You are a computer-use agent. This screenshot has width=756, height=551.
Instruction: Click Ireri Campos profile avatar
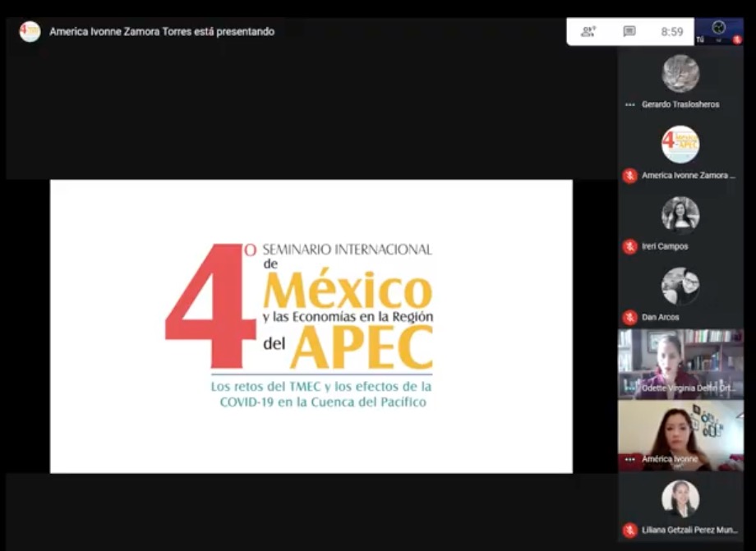pos(680,215)
